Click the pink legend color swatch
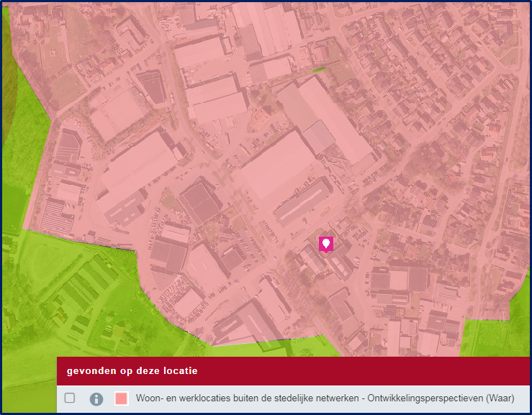 click(121, 398)
